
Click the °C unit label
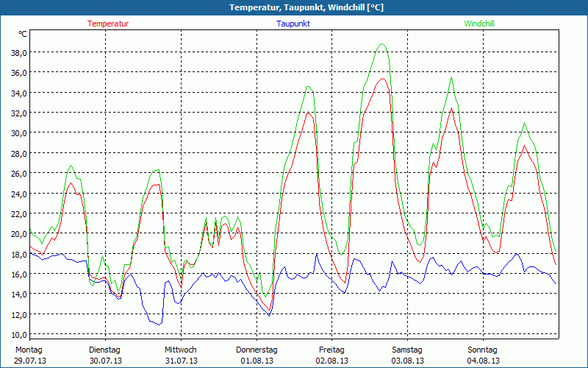[x=23, y=34]
